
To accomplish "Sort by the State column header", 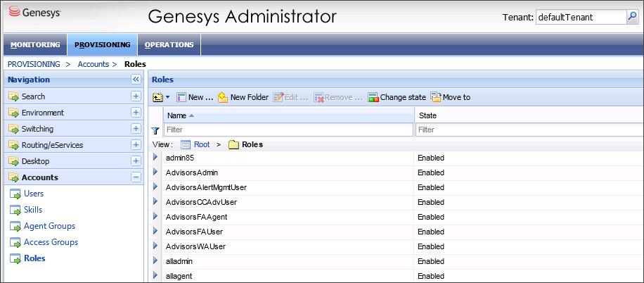I will [x=529, y=115].
